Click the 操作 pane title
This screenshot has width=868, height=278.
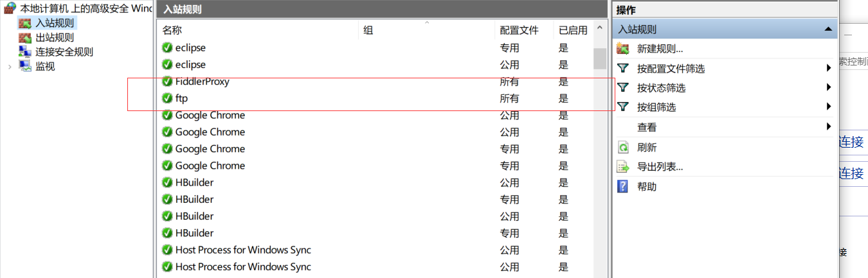pyautogui.click(x=626, y=10)
